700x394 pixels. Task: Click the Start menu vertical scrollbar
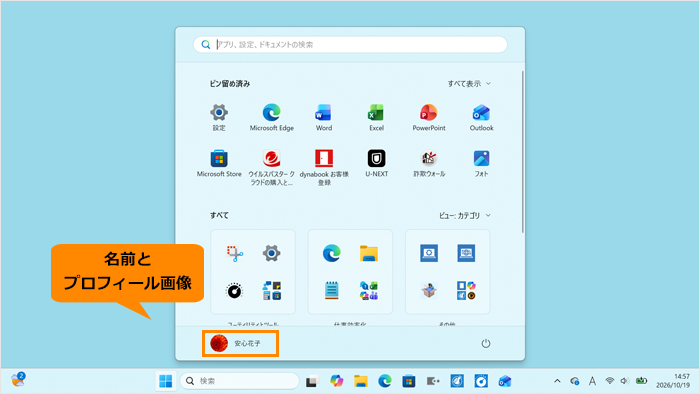click(522, 152)
